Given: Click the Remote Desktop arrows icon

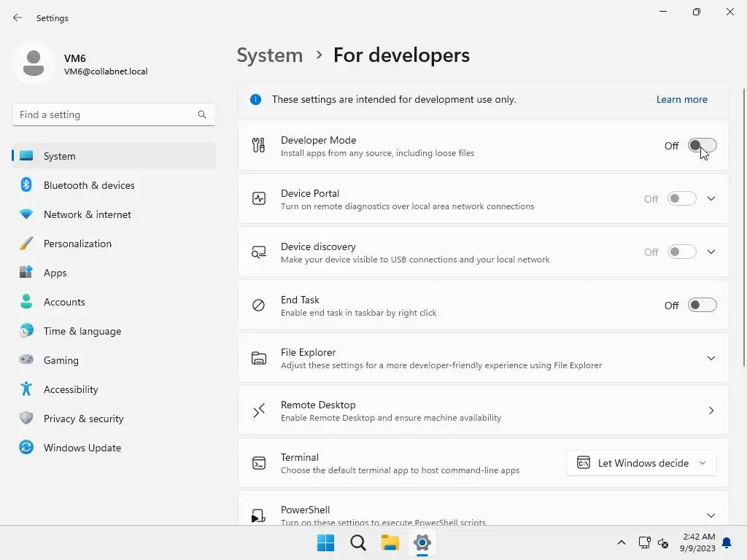Looking at the screenshot, I should [x=259, y=411].
